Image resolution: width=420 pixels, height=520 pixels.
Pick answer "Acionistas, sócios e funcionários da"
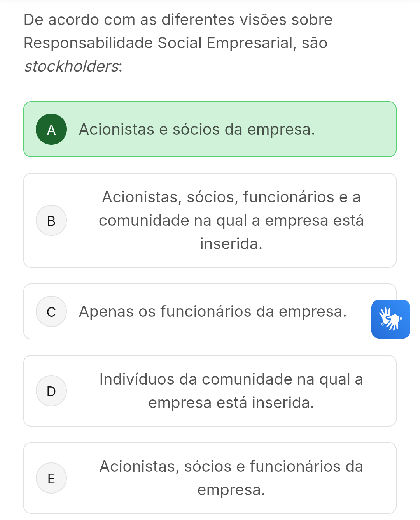(x=231, y=467)
